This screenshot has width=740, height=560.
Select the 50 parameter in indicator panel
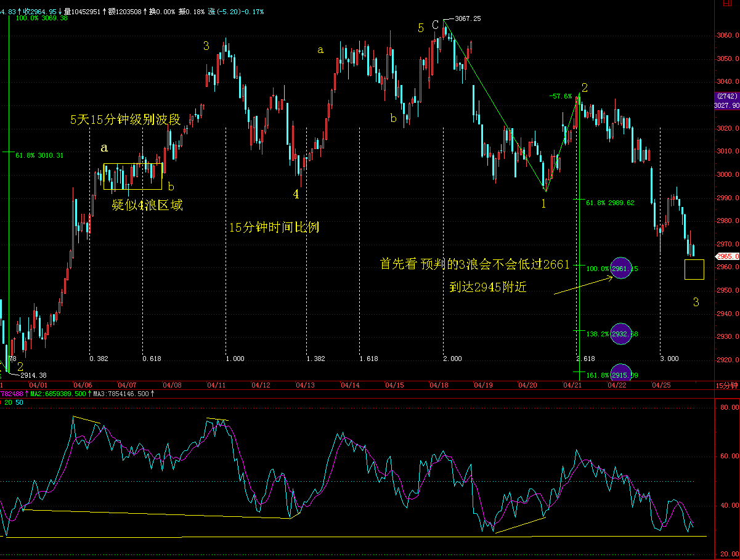(20, 402)
